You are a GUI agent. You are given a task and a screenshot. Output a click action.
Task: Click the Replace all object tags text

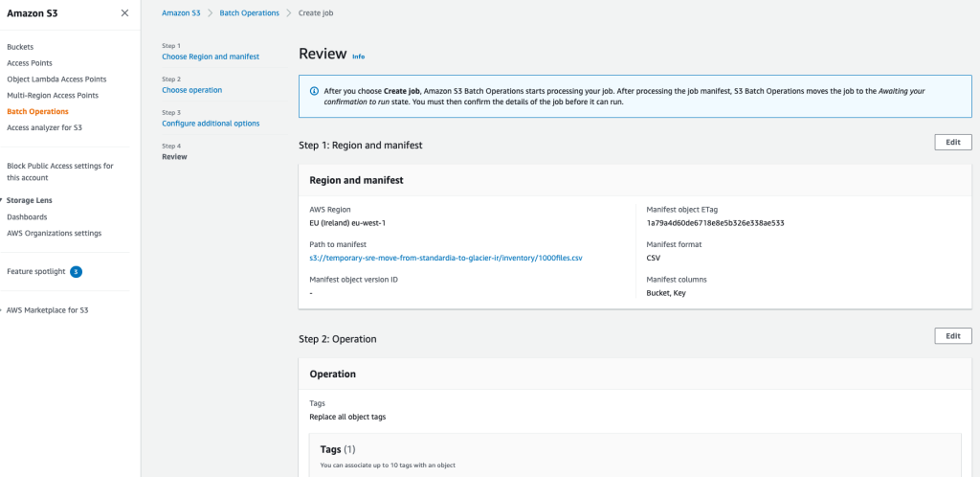pyautogui.click(x=347, y=417)
